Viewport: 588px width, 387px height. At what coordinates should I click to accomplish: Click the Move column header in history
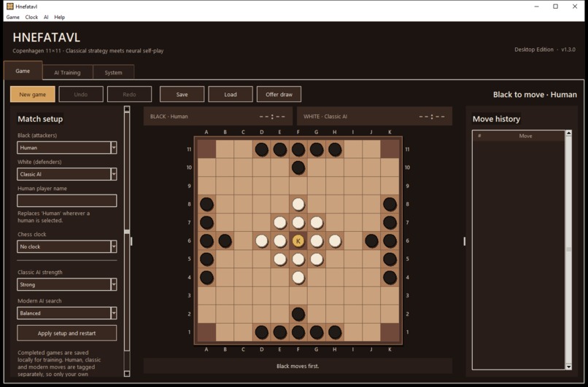(525, 136)
